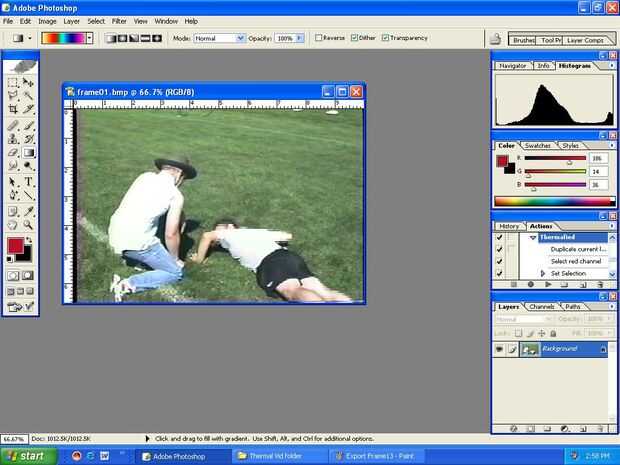Enable the Reverse checkbox
The image size is (620, 465).
318,38
